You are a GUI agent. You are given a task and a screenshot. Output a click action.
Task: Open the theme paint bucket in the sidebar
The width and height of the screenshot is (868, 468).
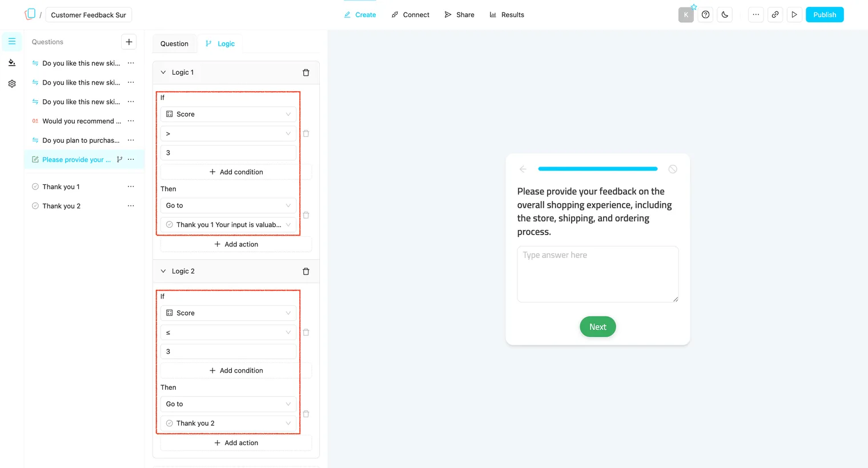point(12,63)
